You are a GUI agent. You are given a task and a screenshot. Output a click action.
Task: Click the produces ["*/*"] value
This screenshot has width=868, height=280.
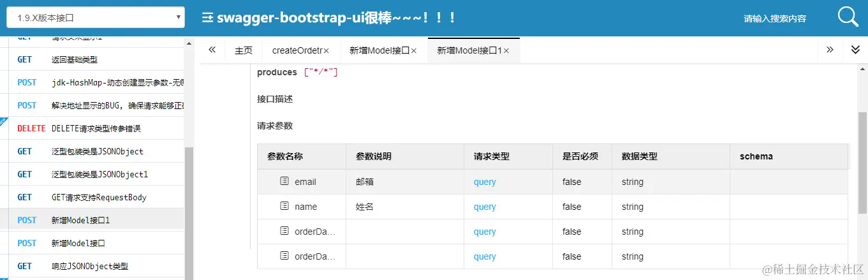[x=321, y=72]
